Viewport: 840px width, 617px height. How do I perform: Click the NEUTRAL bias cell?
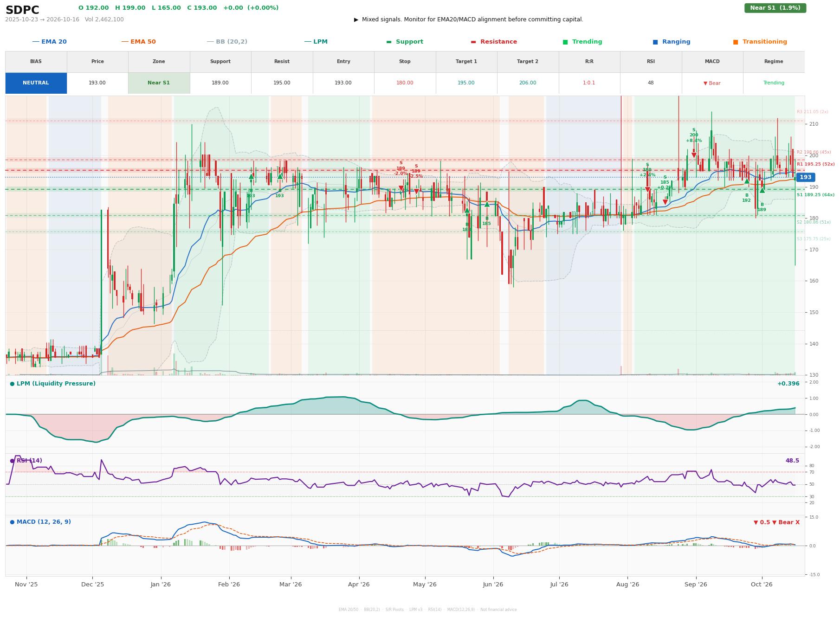pyautogui.click(x=36, y=83)
